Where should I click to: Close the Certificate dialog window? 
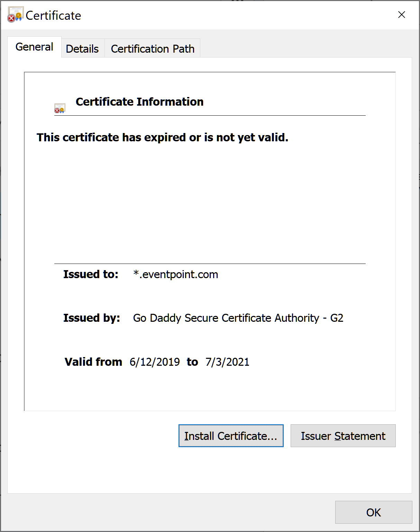click(401, 15)
